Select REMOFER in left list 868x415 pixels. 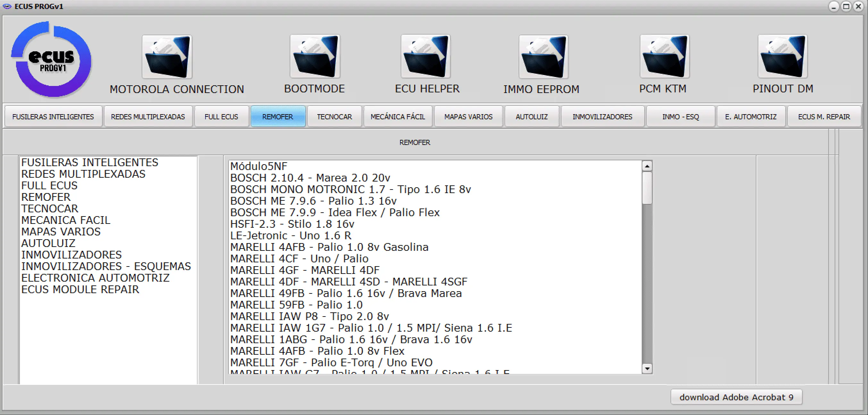pyautogui.click(x=46, y=197)
